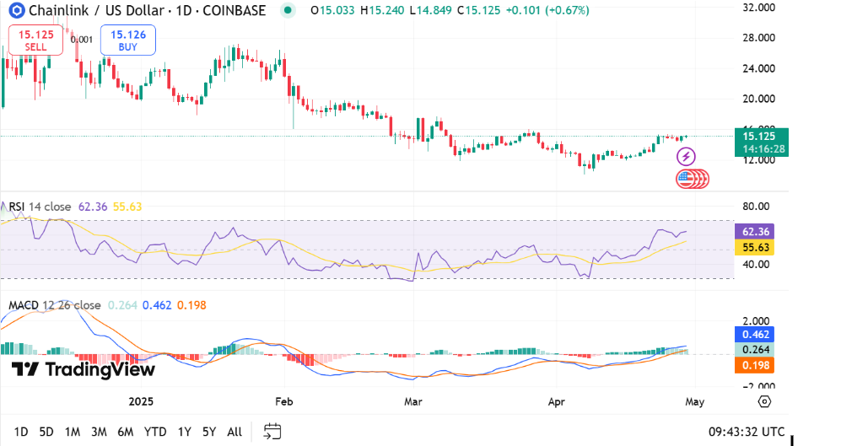Click the 09:43:32 UTC clock

tap(747, 432)
